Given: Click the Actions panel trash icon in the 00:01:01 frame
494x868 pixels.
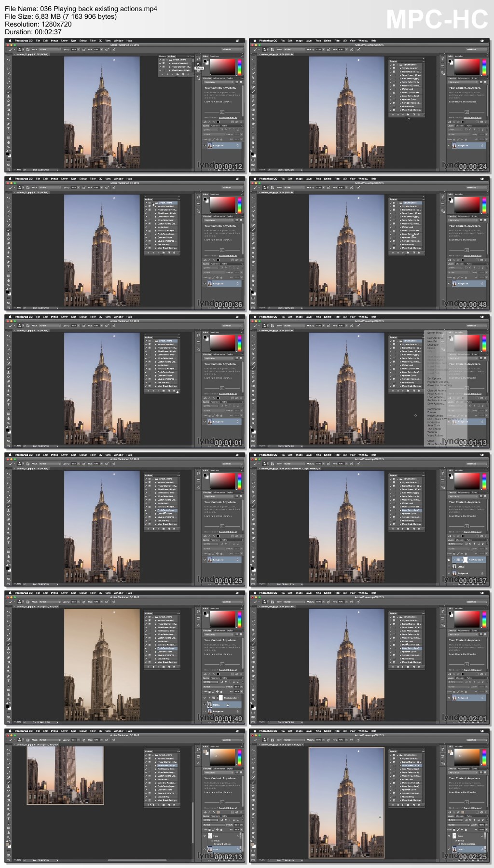Looking at the screenshot, I should [174, 391].
